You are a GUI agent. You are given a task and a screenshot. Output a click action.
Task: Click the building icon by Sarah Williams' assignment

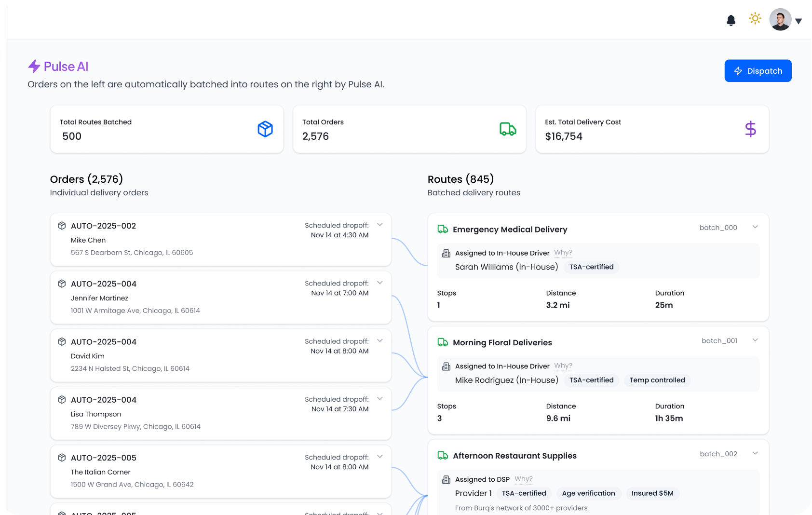(x=447, y=253)
